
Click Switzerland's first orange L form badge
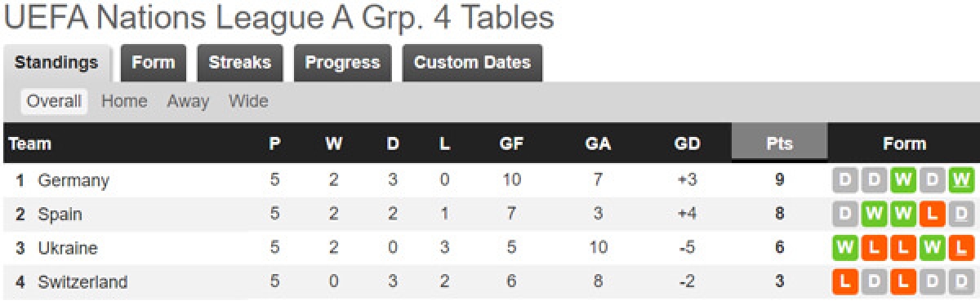(844, 282)
